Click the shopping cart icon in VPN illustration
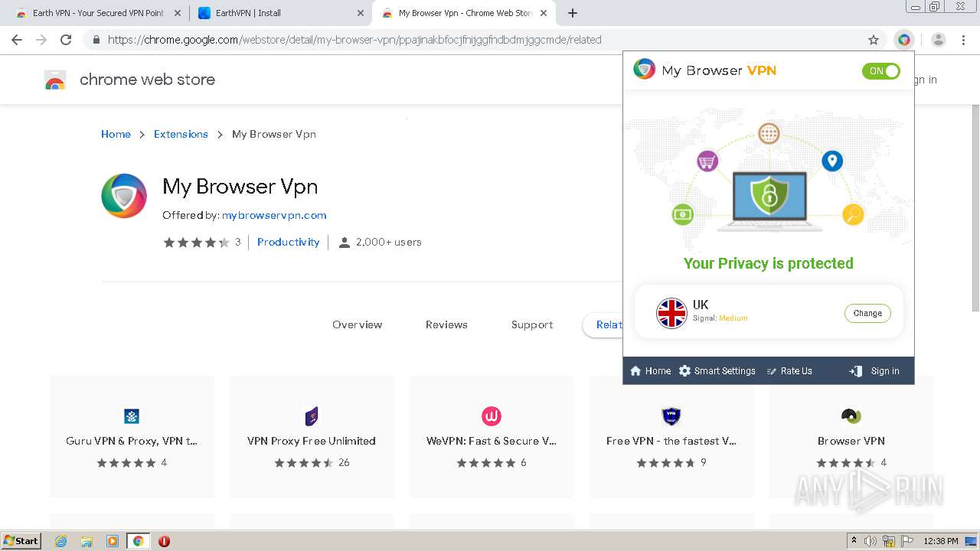The width and height of the screenshot is (980, 551). 707,161
